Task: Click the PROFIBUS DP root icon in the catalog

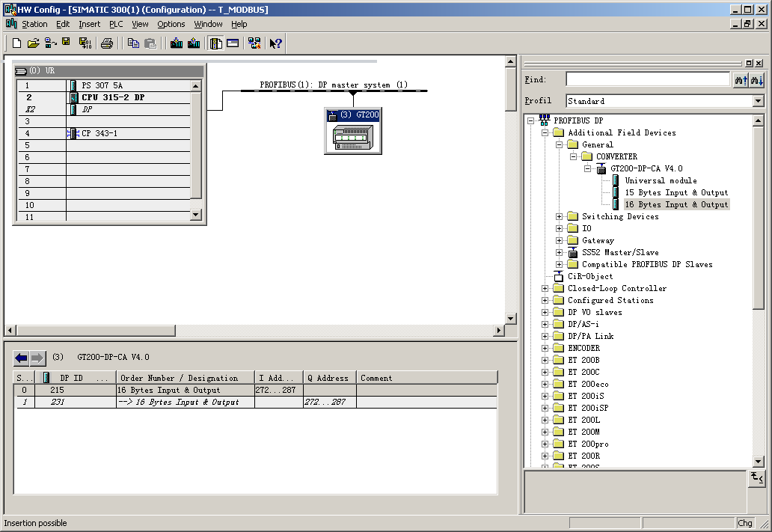Action: (x=544, y=120)
